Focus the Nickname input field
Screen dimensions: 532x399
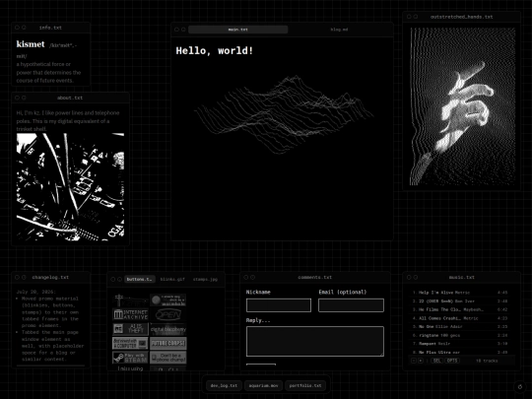[x=279, y=305]
